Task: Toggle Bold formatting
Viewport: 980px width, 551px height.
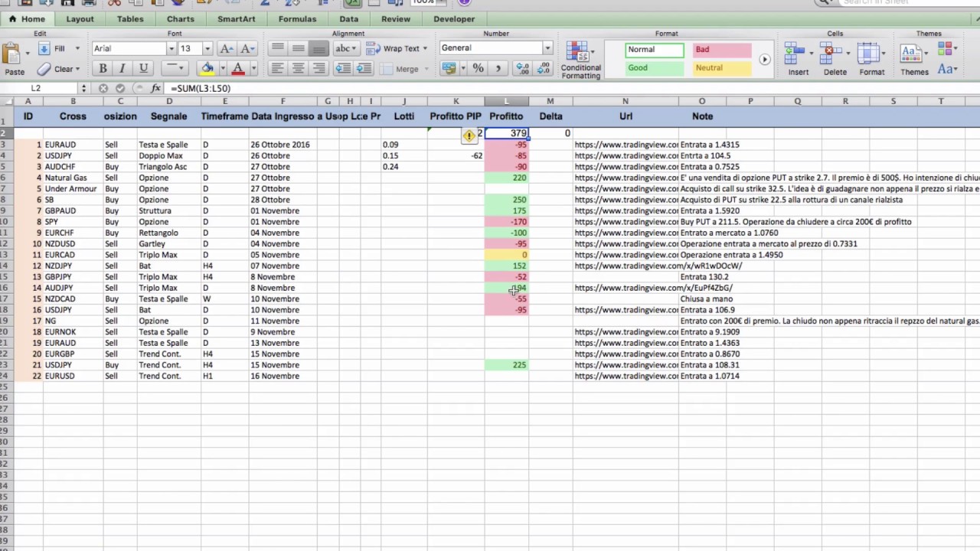Action: coord(103,69)
